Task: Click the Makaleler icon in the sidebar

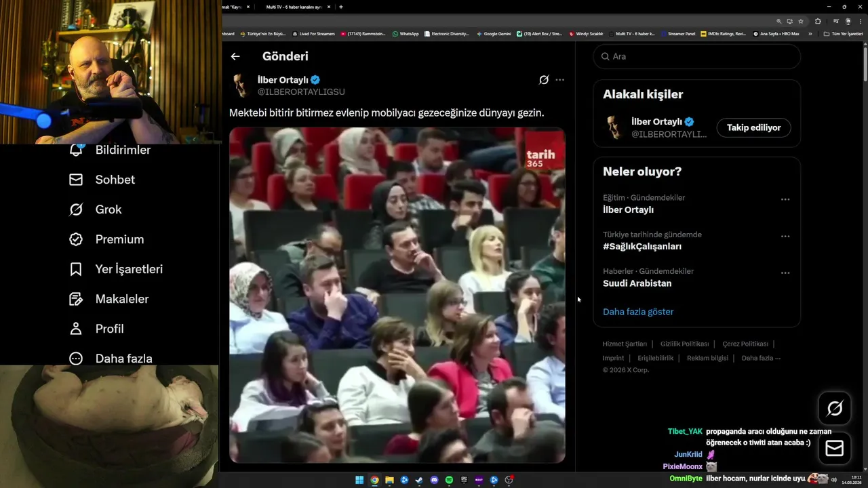Action: [76, 299]
